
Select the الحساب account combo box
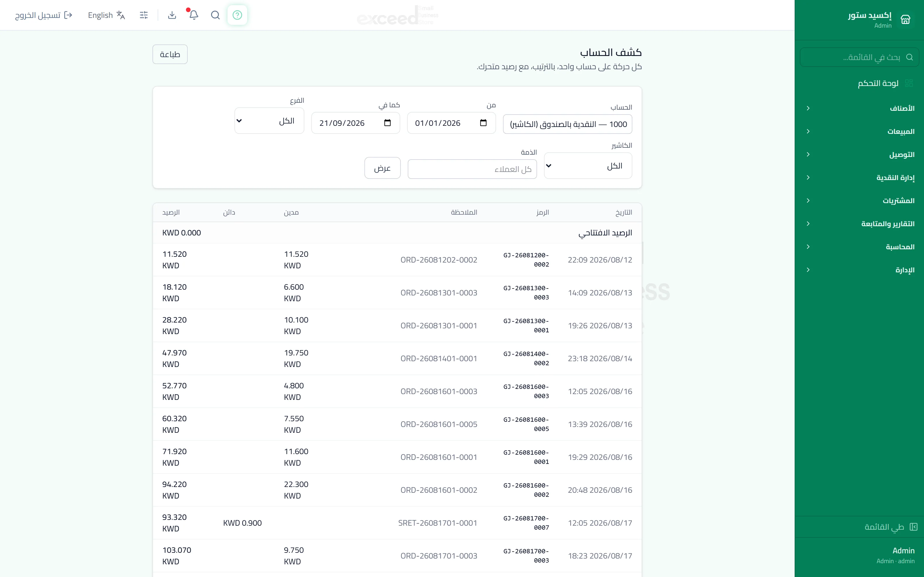(x=567, y=124)
